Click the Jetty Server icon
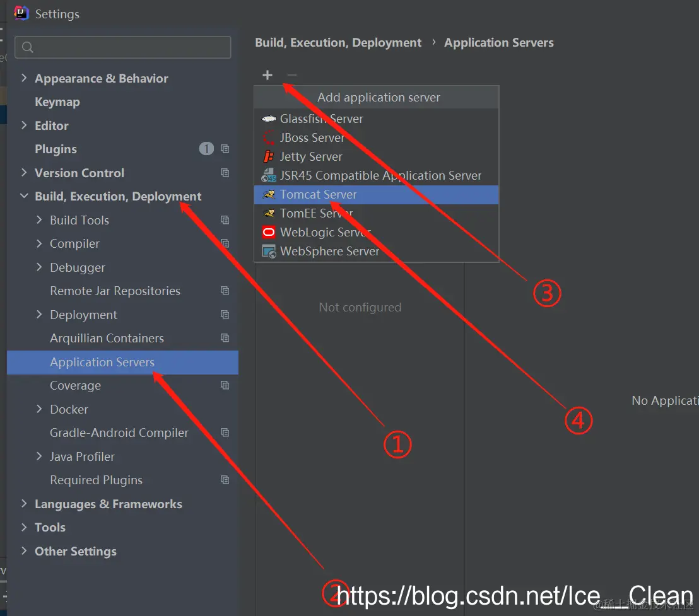 [x=268, y=156]
